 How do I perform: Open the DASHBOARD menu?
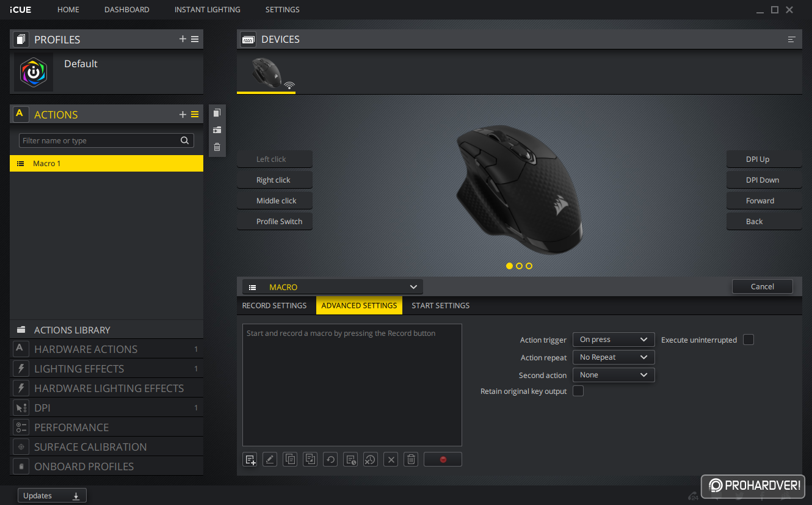click(127, 10)
